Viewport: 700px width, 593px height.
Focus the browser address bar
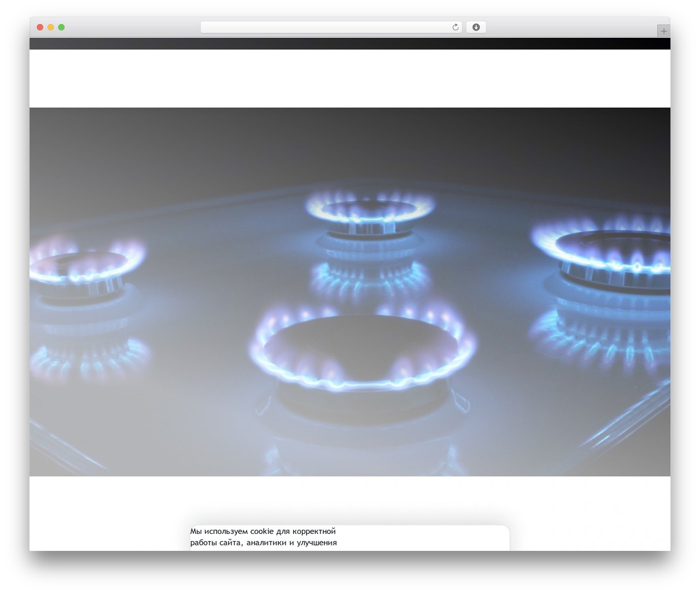331,27
